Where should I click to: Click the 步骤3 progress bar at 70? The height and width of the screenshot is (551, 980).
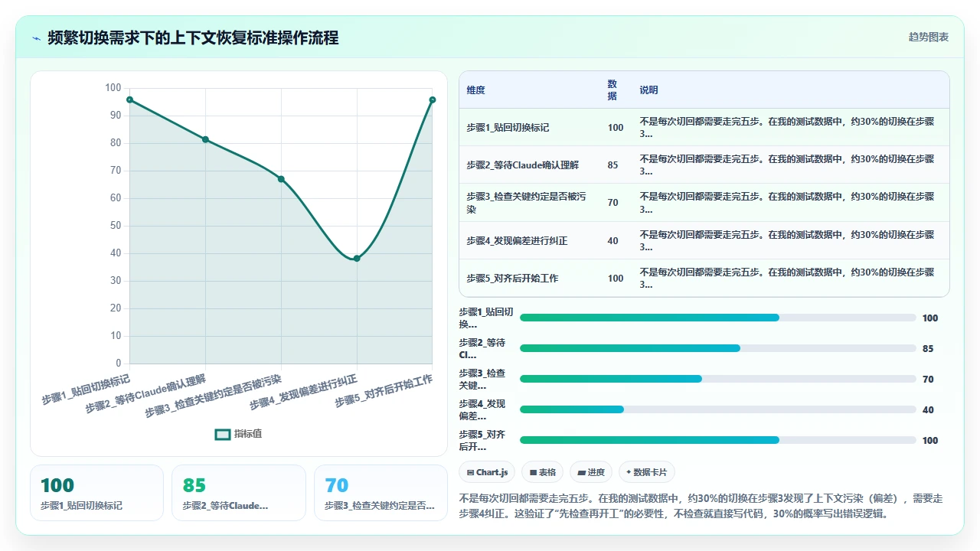(x=718, y=379)
